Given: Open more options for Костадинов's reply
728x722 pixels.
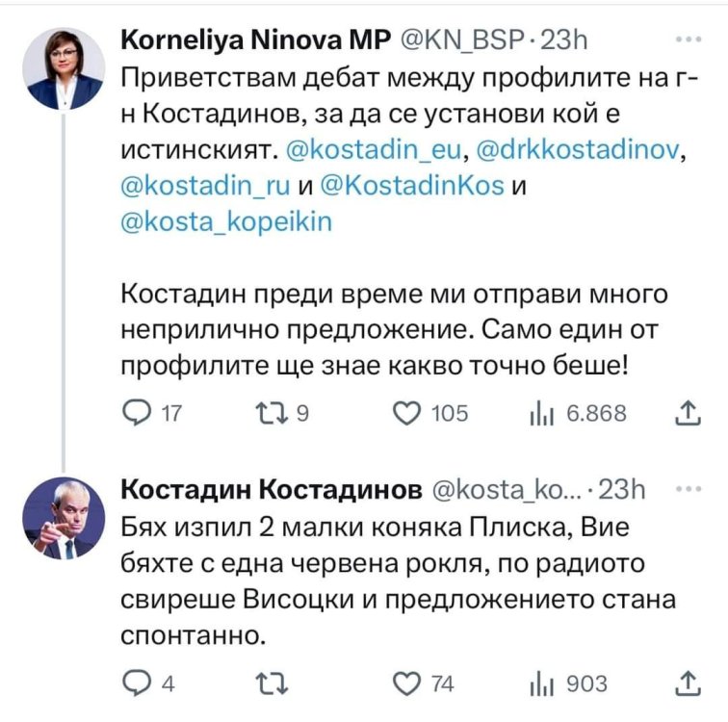Looking at the screenshot, I should (x=688, y=489).
